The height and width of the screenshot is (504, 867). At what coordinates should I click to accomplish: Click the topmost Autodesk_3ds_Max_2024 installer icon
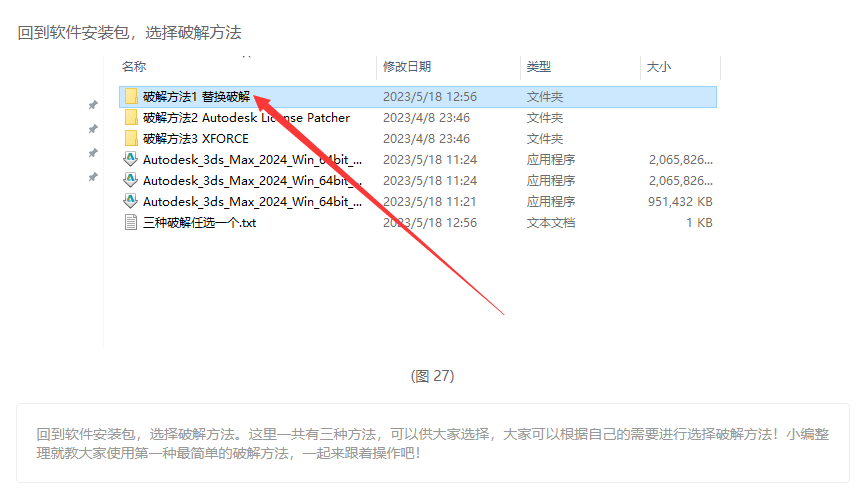[x=130, y=160]
